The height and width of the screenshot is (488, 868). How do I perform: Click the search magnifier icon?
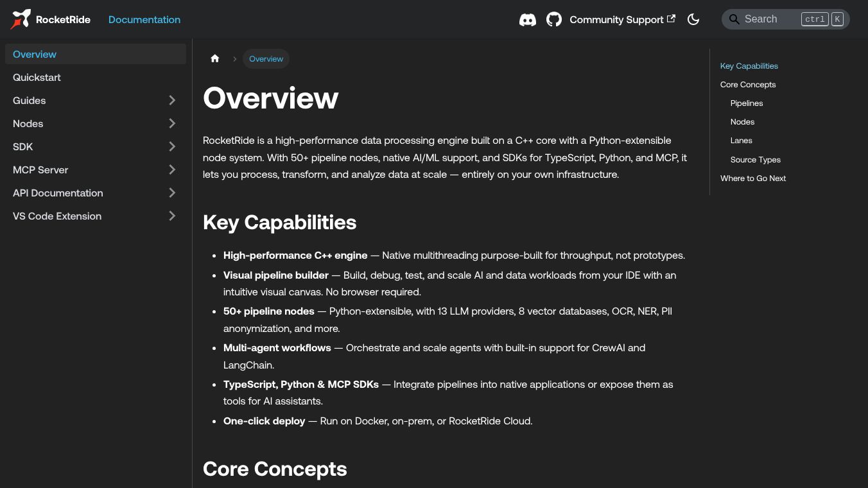(734, 19)
